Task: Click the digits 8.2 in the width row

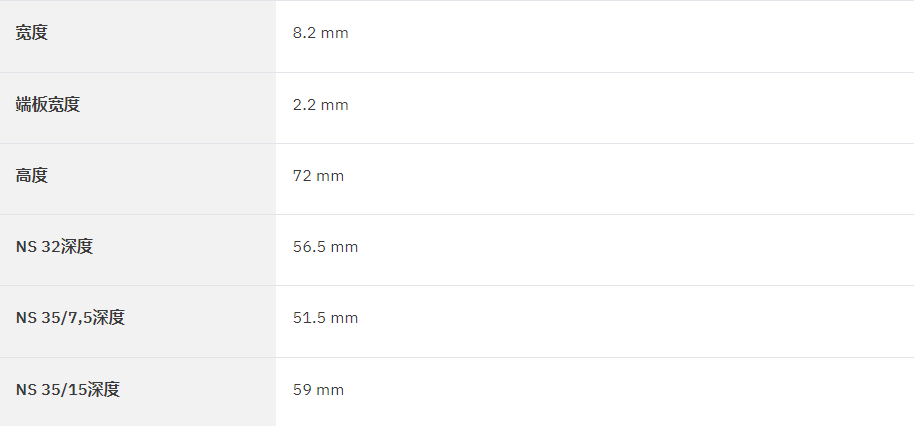Action: click(x=304, y=33)
